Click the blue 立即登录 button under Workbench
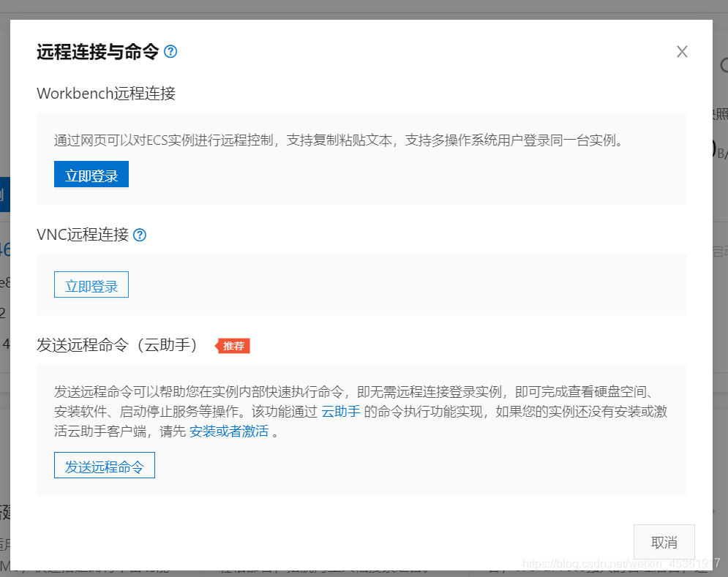The height and width of the screenshot is (577, 728). click(x=91, y=175)
